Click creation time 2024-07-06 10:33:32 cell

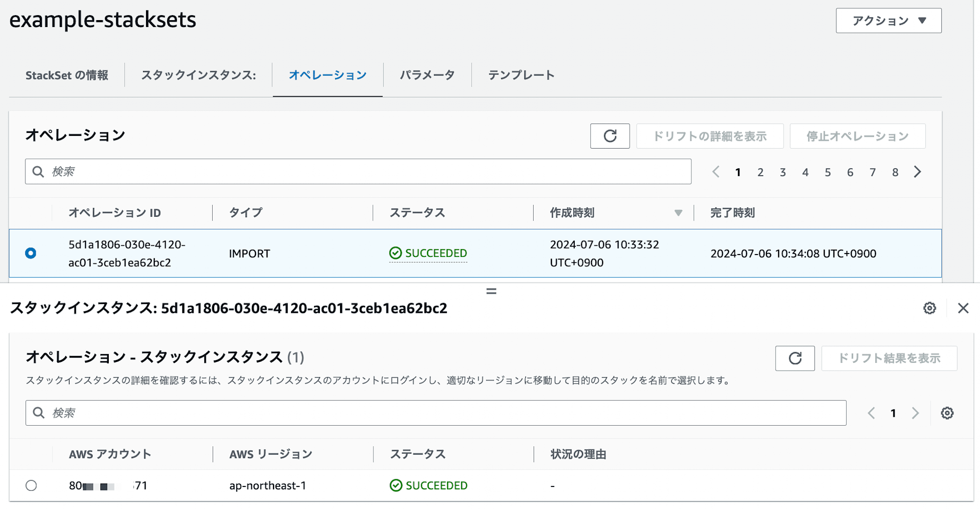coord(604,254)
